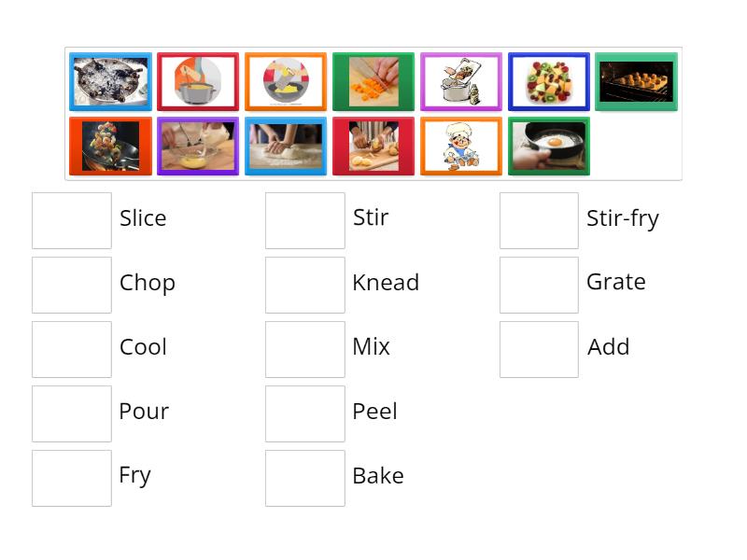The height and width of the screenshot is (560, 747).
Task: Click the blank box beside Stir-fry
Action: [539, 220]
